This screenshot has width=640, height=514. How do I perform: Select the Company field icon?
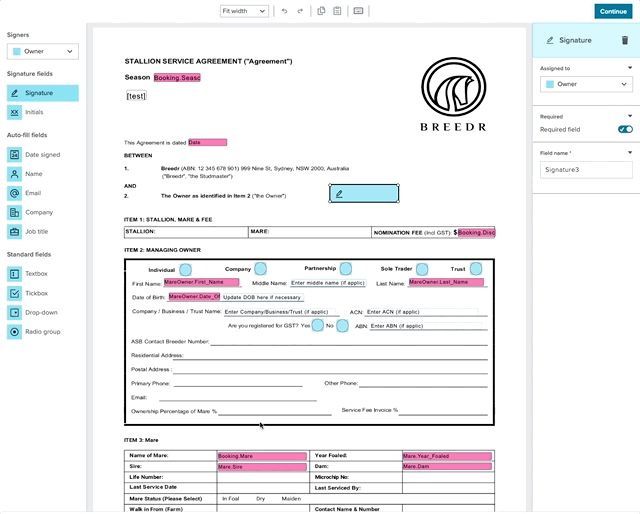15,212
